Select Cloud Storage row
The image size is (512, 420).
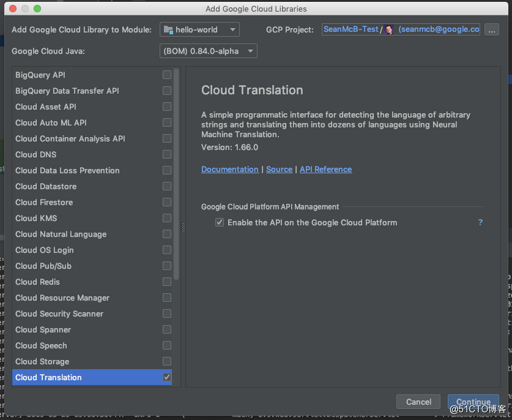click(92, 361)
